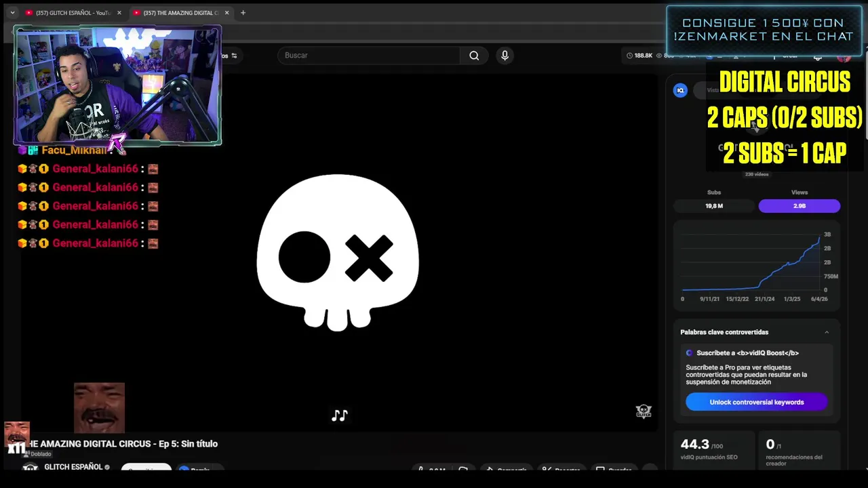
Task: Open the tab search dropdown arrow
Action: pos(12,13)
